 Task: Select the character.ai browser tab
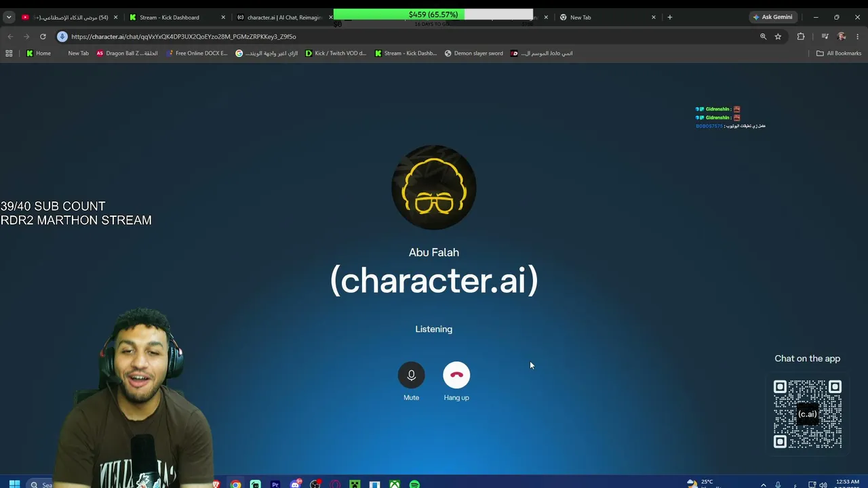point(283,17)
